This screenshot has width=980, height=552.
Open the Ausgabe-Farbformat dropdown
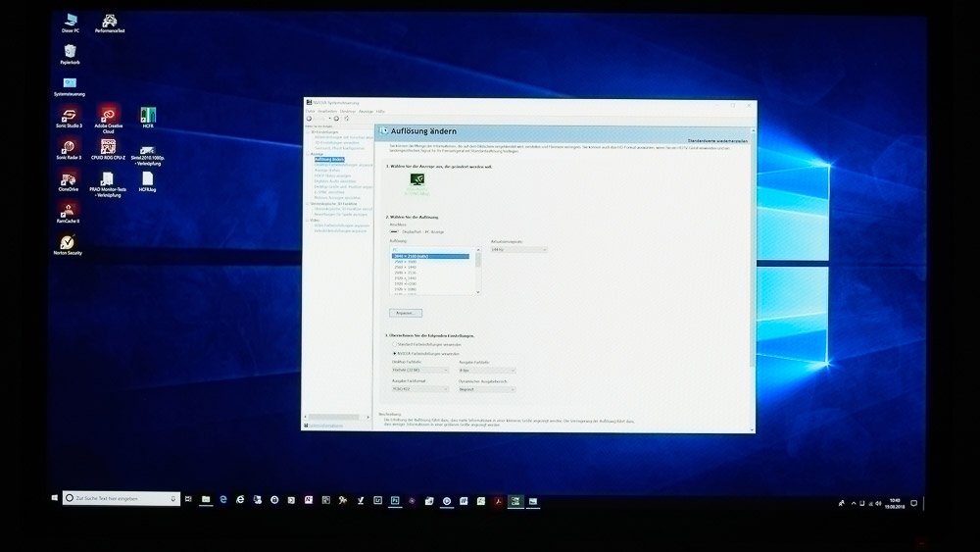[x=420, y=389]
